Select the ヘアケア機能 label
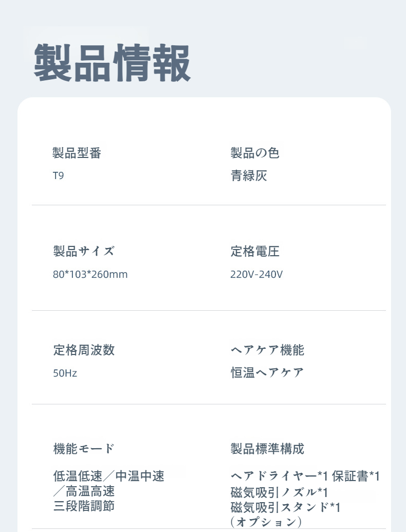This screenshot has width=406, height=532. [267, 350]
